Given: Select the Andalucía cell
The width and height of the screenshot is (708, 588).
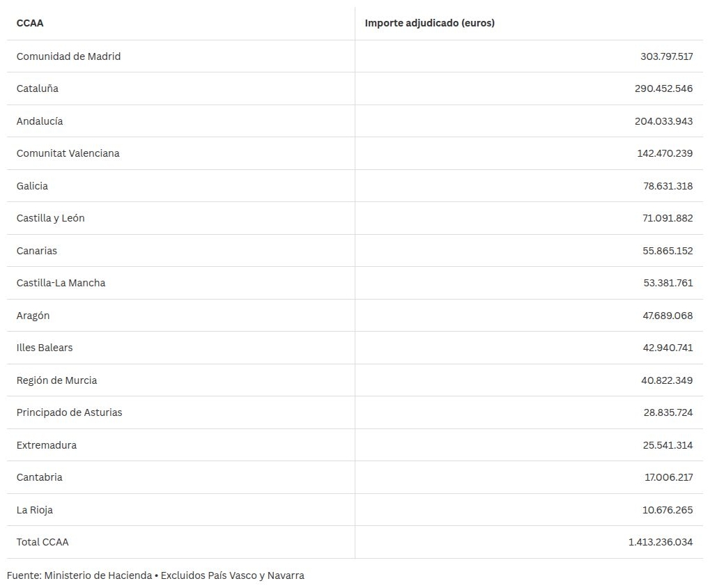Looking at the screenshot, I should click(40, 121).
